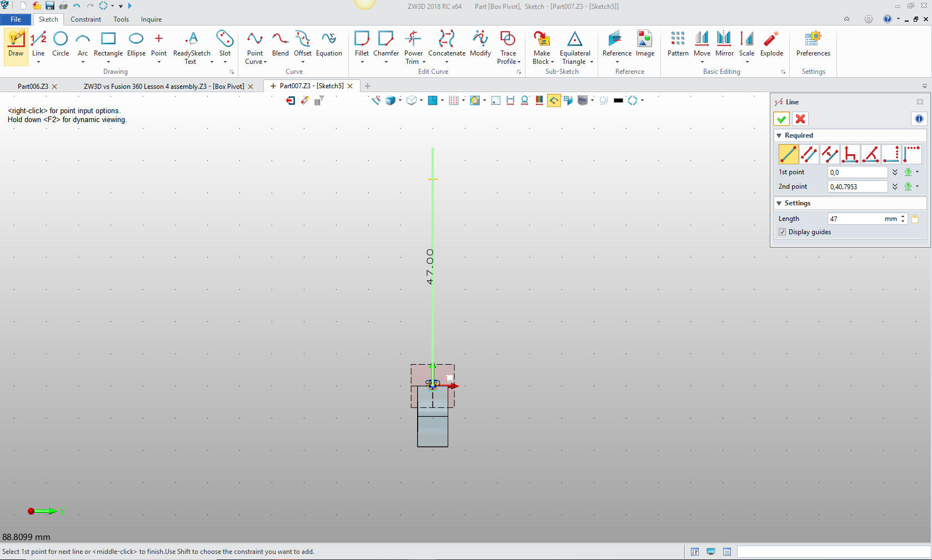Activate the Fillet tool

[x=362, y=44]
